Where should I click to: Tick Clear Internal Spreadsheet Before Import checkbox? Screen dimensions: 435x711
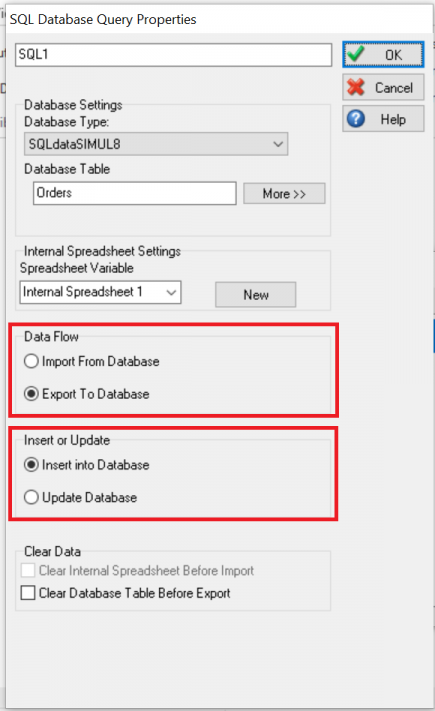click(x=28, y=570)
